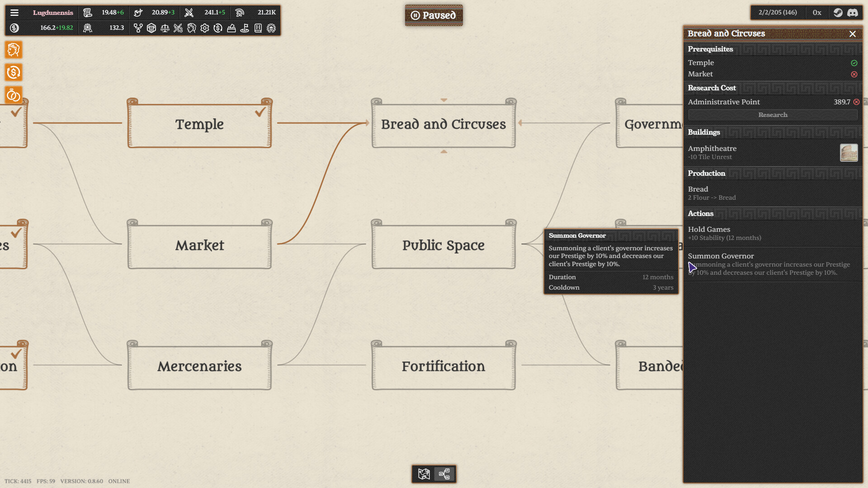868x488 pixels.
Task: Click the scroll administrative points icon
Action: point(88,13)
